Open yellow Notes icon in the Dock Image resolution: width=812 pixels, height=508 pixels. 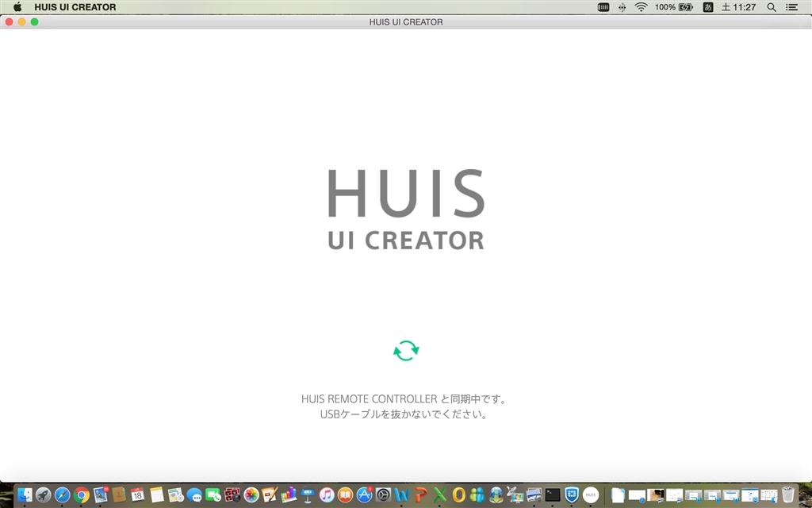pyautogui.click(x=157, y=495)
